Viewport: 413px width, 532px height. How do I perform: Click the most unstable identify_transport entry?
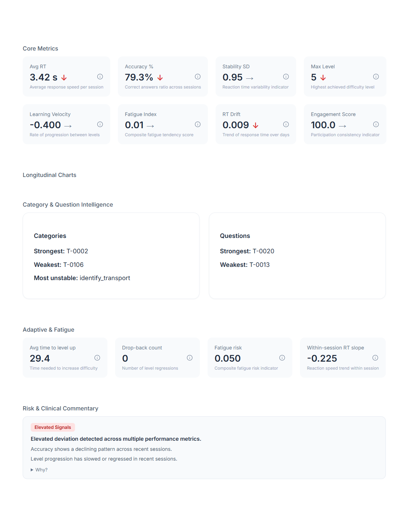pyautogui.click(x=105, y=278)
